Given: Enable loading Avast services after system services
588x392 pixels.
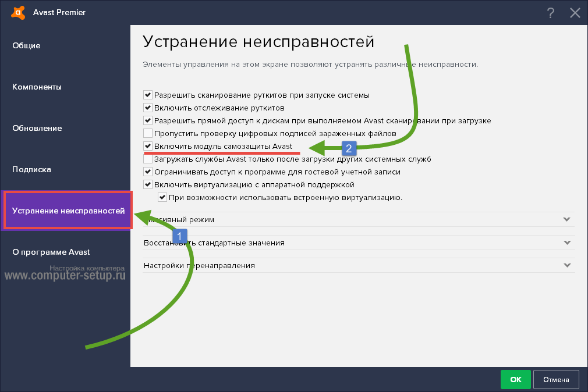Looking at the screenshot, I should click(x=148, y=159).
